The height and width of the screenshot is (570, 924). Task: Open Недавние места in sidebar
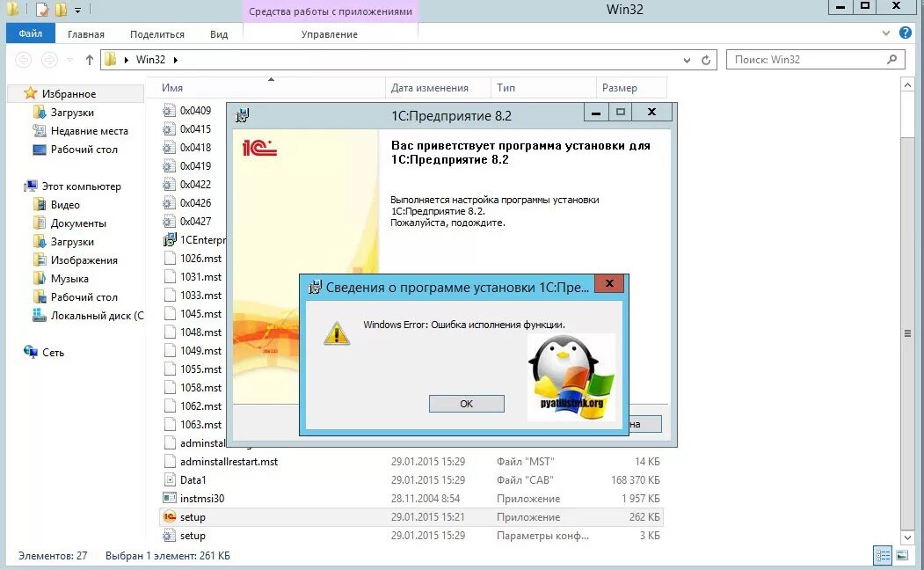tap(89, 131)
